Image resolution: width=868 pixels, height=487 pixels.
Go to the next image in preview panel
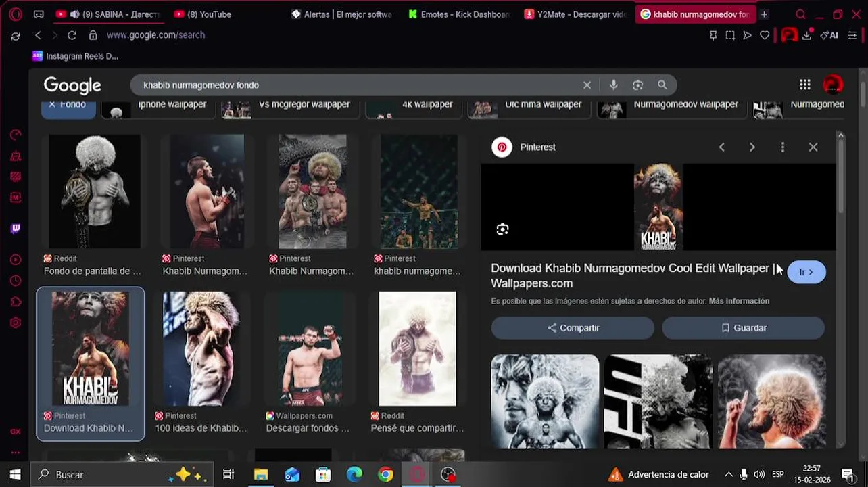752,147
